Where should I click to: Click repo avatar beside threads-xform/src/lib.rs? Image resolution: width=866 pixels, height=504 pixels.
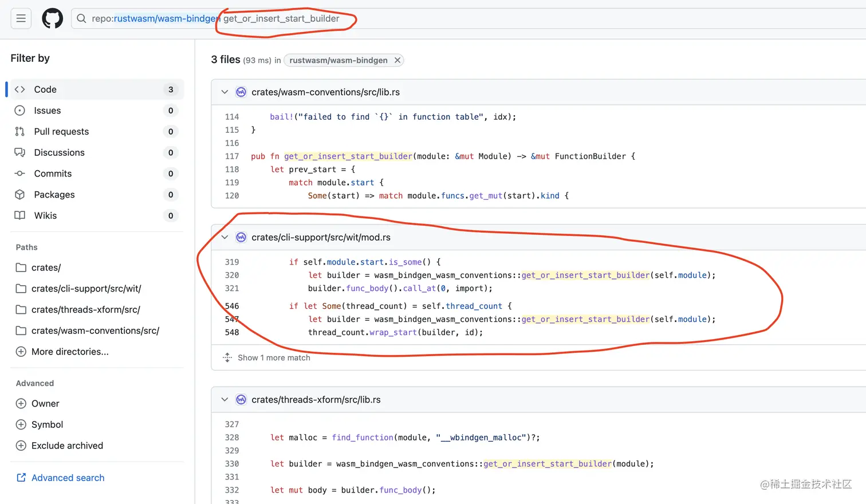[241, 400]
